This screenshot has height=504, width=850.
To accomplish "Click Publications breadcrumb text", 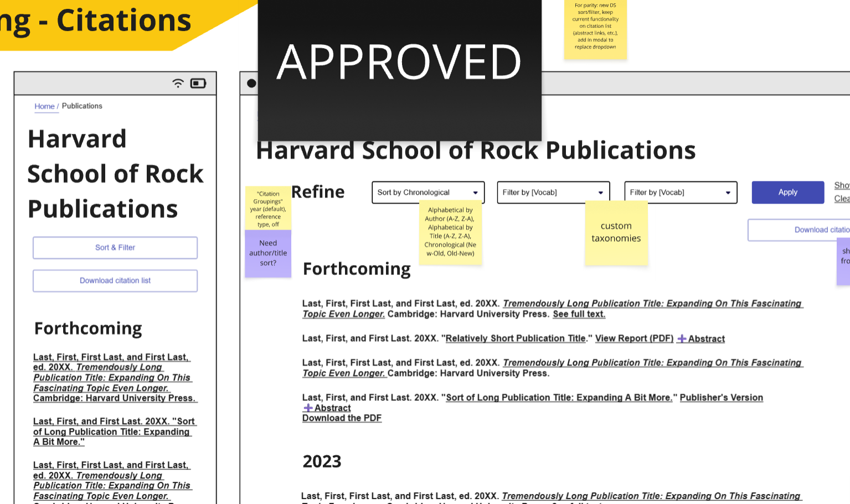I will click(82, 106).
